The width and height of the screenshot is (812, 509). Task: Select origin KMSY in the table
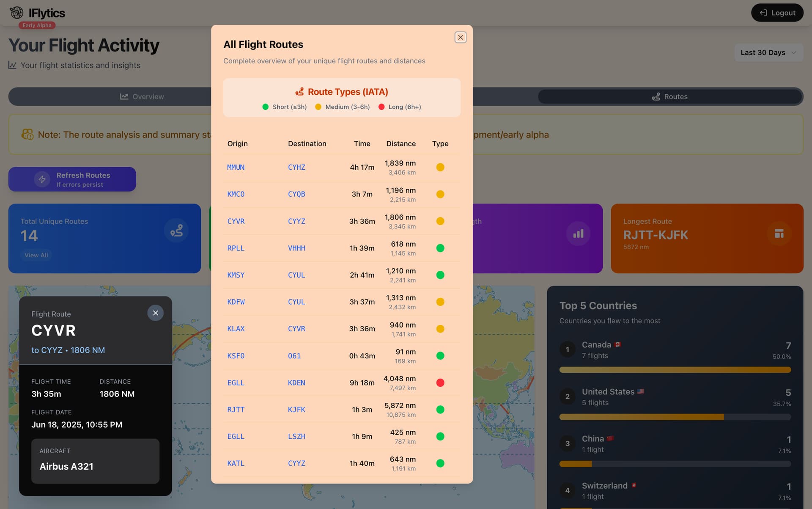click(x=236, y=275)
